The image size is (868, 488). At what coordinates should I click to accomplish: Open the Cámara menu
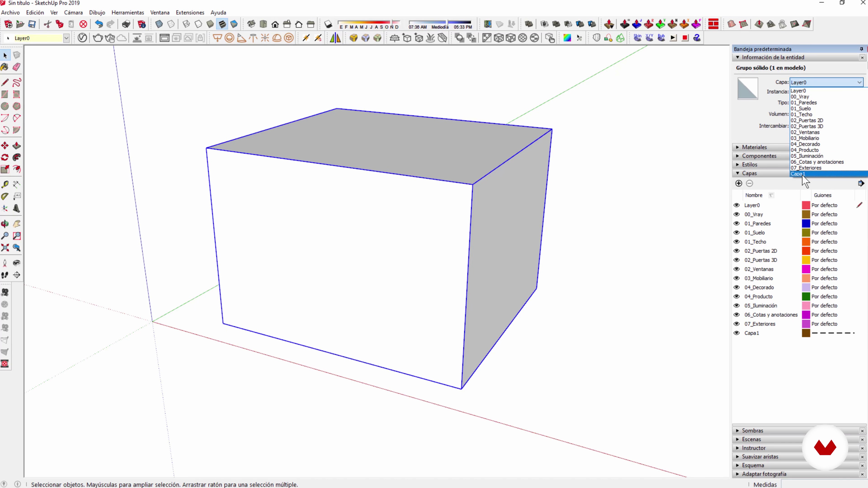click(73, 12)
